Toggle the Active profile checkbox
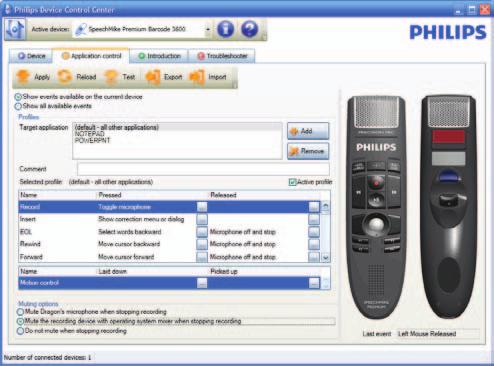Viewport: 494px width, 366px height. pos(292,182)
